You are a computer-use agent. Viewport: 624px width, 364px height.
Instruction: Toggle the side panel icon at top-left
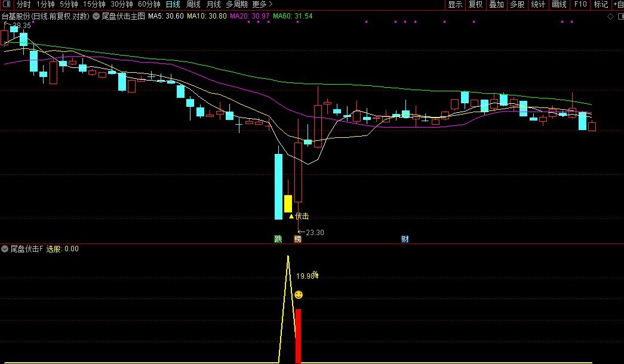tap(7, 4)
